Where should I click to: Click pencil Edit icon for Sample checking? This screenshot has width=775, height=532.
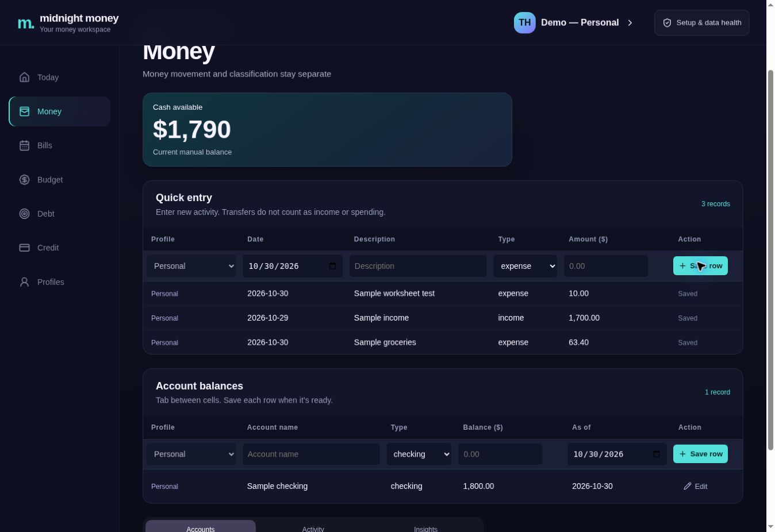click(x=688, y=486)
